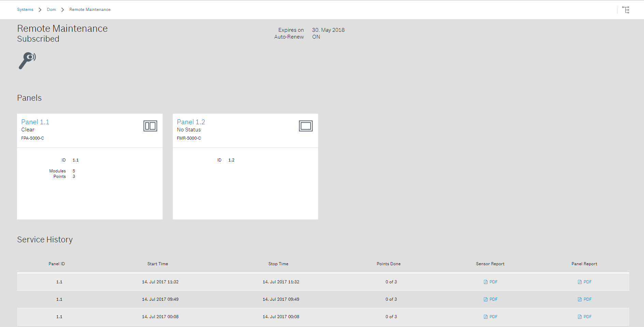Open Sensor Report PDF for 09:49 entry

491,299
